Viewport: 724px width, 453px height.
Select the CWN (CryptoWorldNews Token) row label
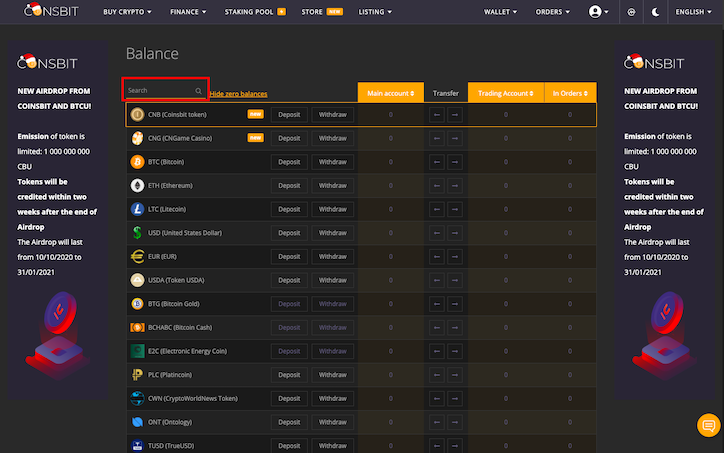pos(193,399)
